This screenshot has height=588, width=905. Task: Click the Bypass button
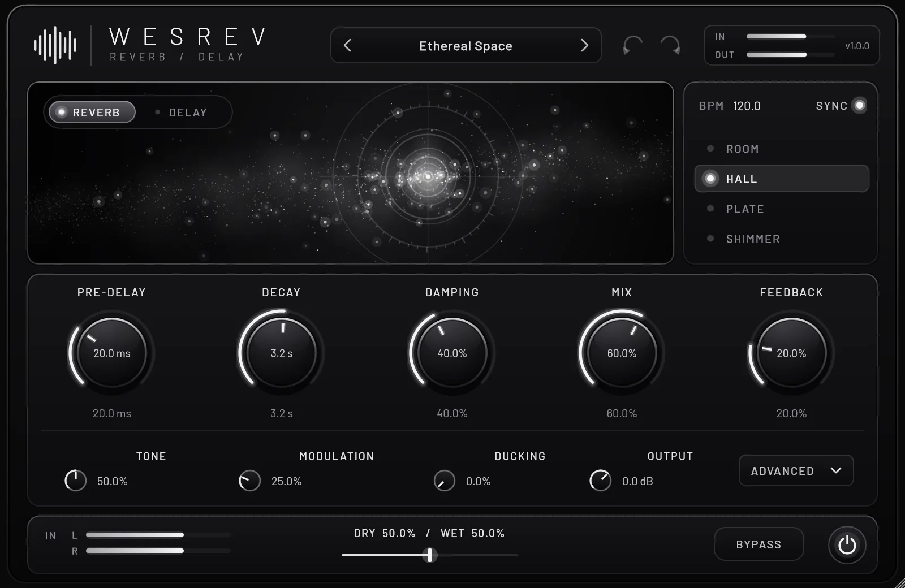point(759,544)
